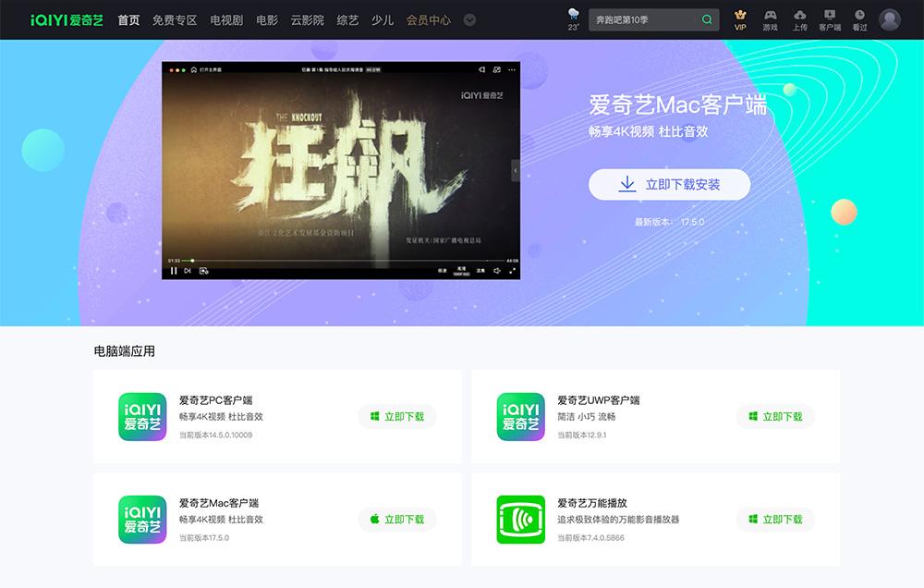The width and height of the screenshot is (924, 588).
Task: Click the 爱奇艺万能播放 player icon
Action: coord(521,520)
